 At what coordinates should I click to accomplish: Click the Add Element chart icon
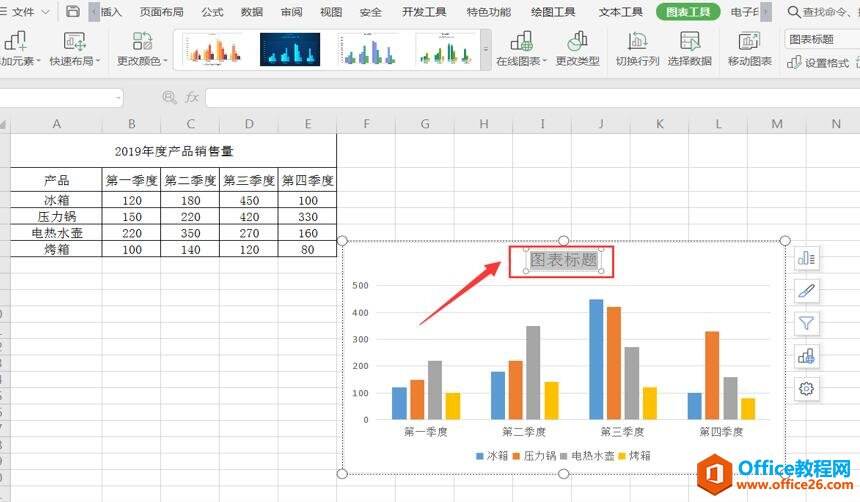(15, 41)
